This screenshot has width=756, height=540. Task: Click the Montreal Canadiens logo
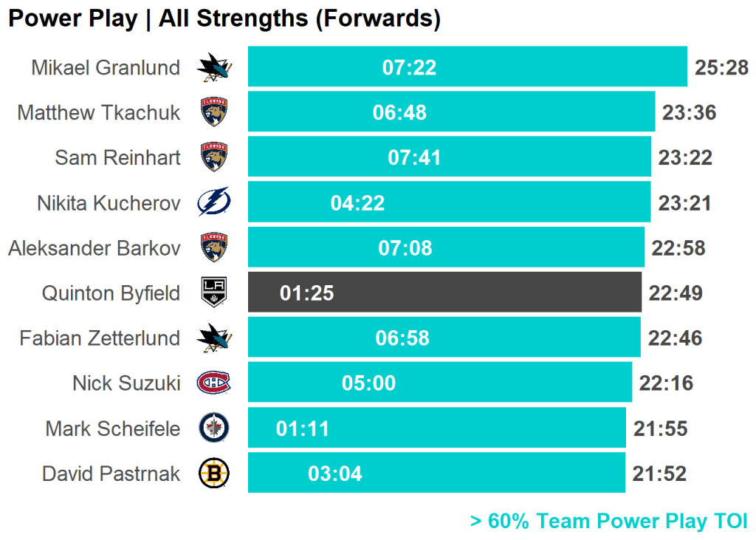[214, 383]
